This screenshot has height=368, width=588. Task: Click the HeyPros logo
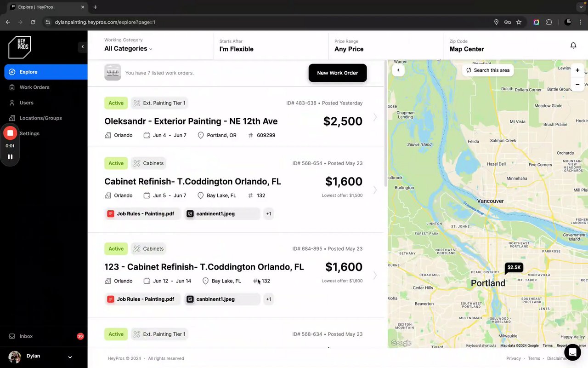(20, 47)
